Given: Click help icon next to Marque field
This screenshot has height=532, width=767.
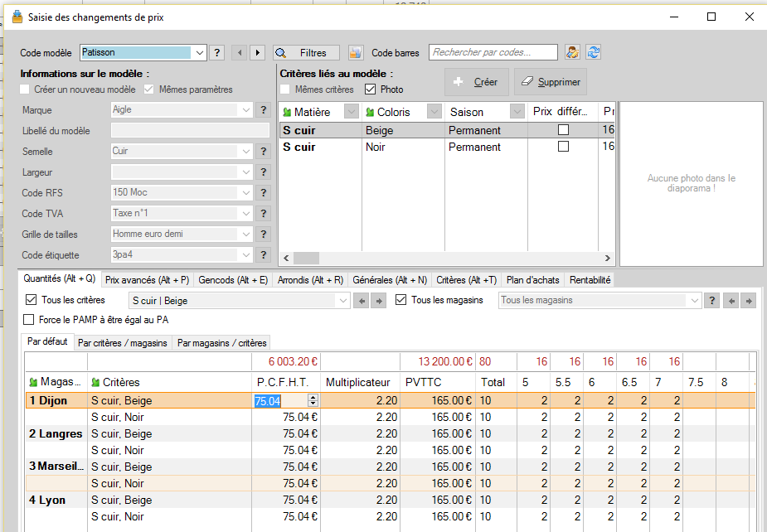Looking at the screenshot, I should tap(263, 109).
